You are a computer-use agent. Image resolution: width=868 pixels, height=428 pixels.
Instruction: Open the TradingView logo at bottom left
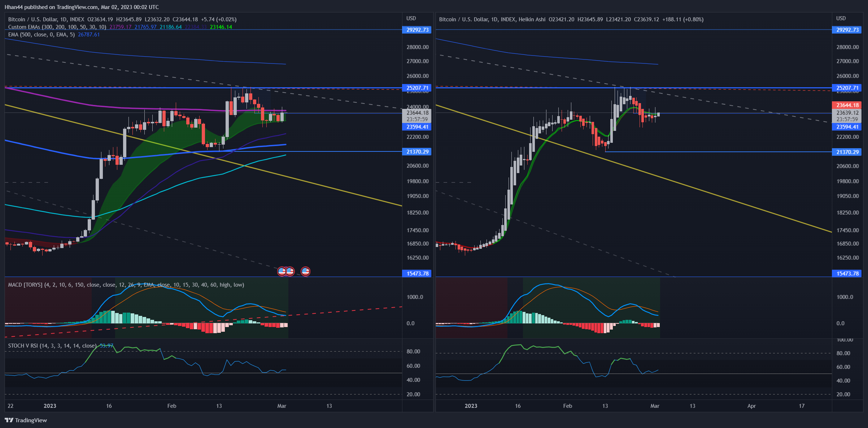(26, 420)
